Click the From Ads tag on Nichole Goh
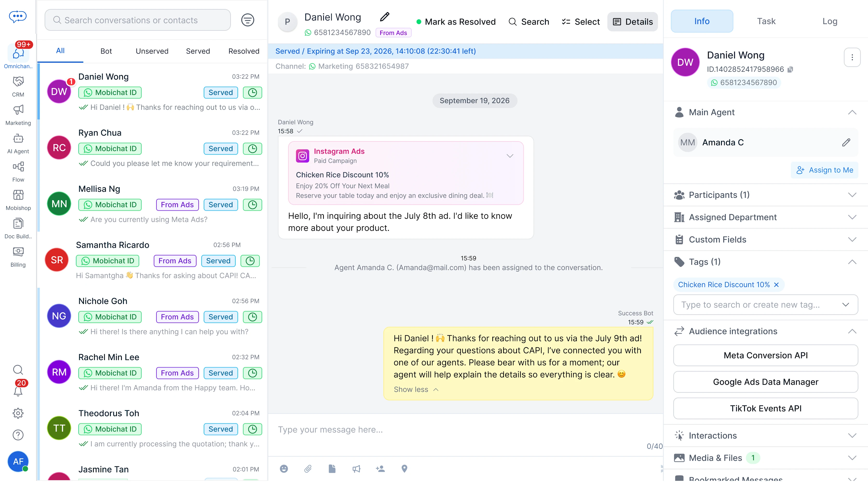868x482 pixels. (x=177, y=317)
